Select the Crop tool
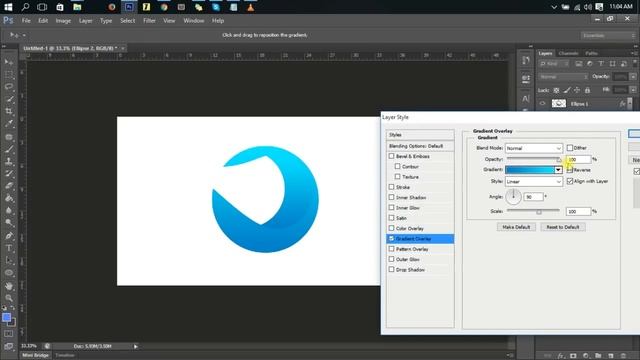640x360 pixels. [9, 111]
